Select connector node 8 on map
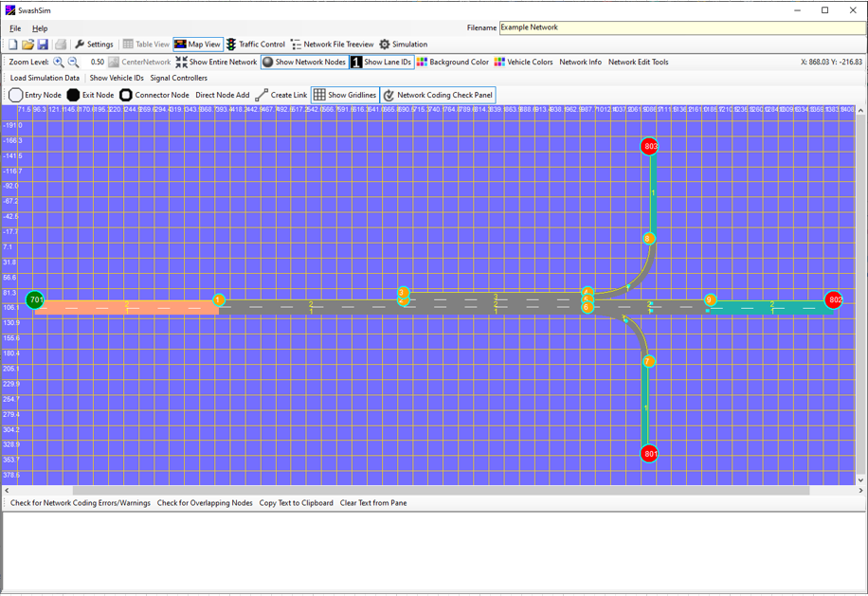 649,239
